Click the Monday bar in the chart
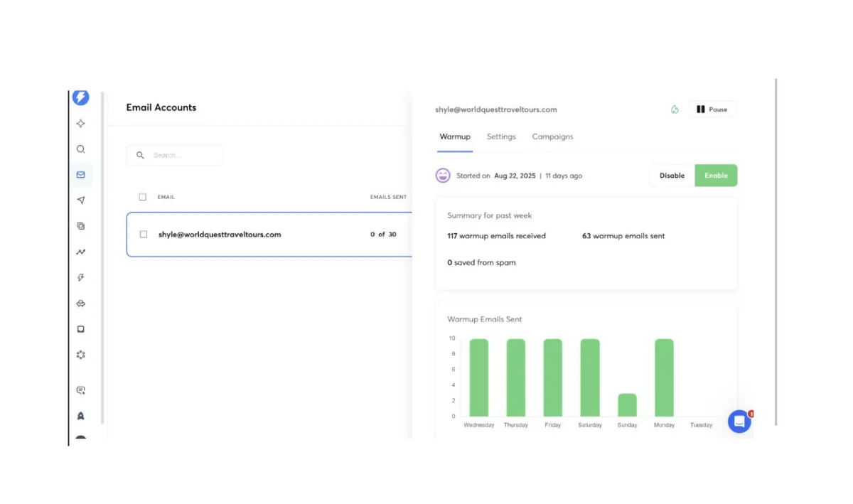 (664, 377)
